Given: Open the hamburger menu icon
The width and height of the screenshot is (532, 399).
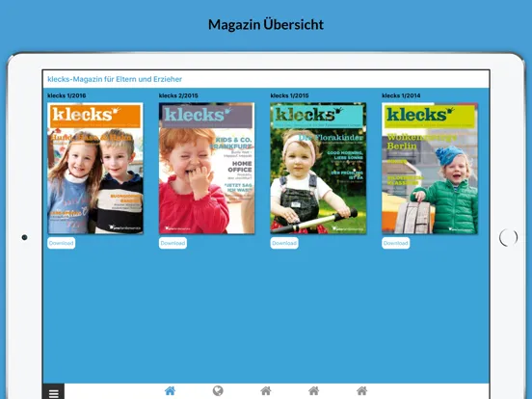Looking at the screenshot, I should pos(53,393).
